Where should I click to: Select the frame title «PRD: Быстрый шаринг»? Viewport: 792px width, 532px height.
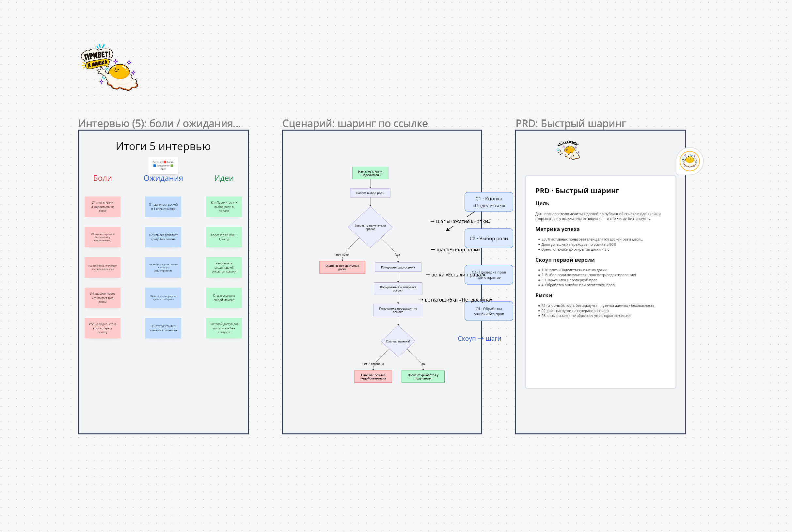tap(570, 123)
